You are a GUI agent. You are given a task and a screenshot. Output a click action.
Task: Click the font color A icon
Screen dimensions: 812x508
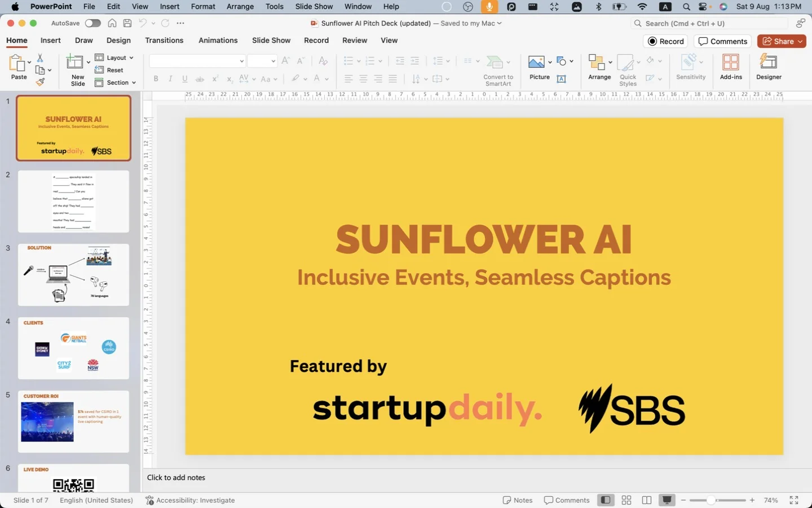tap(317, 79)
